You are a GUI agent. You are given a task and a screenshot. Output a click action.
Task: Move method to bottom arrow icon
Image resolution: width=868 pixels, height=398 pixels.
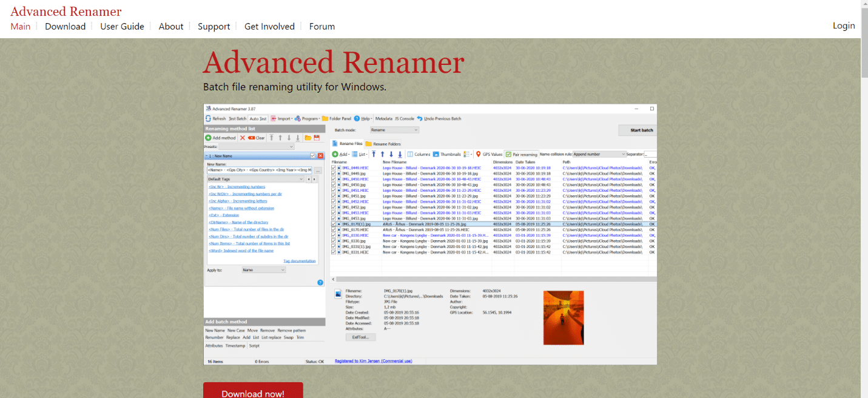click(298, 138)
